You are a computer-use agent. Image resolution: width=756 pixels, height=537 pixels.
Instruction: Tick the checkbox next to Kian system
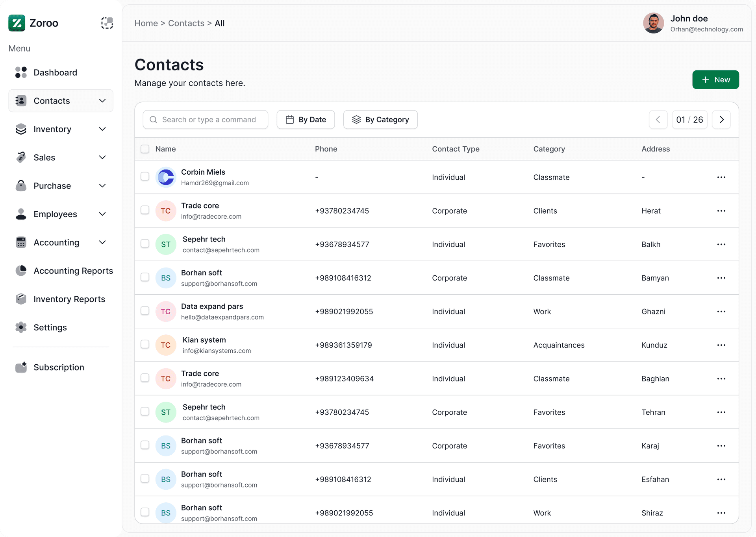coord(145,344)
